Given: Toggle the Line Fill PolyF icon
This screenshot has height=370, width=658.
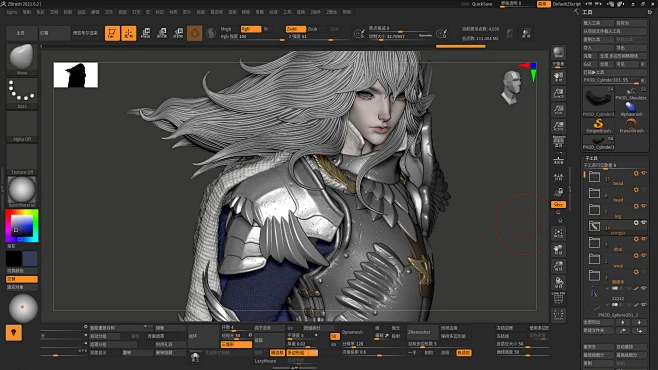Looking at the screenshot, I should [x=559, y=298].
